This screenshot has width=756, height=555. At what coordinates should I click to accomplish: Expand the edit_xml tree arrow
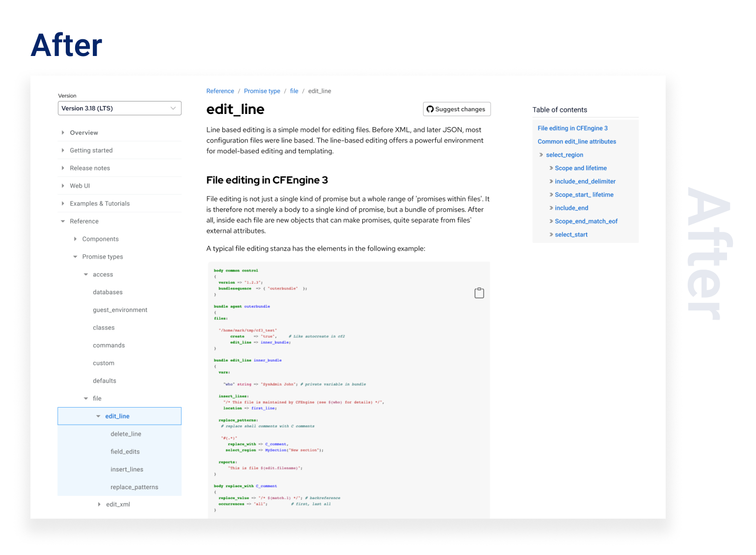tap(99, 504)
